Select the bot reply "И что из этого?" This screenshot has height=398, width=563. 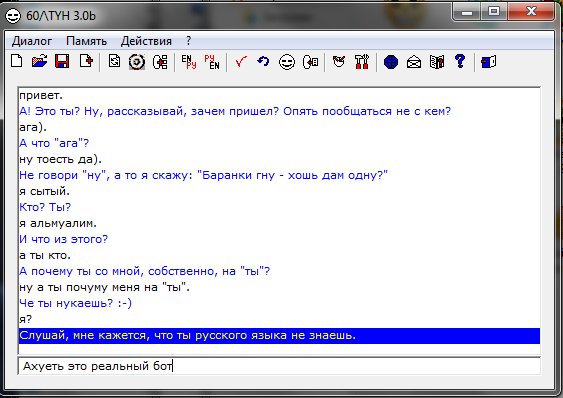pyautogui.click(x=279, y=239)
